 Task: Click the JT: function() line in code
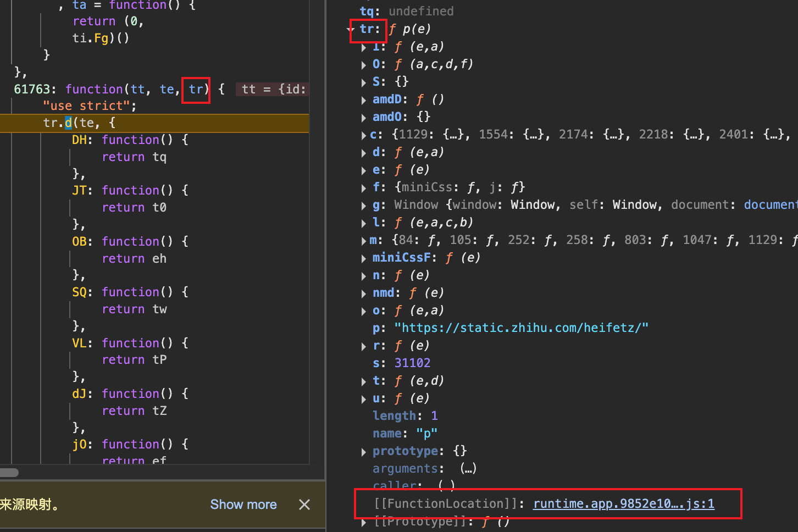click(x=130, y=190)
